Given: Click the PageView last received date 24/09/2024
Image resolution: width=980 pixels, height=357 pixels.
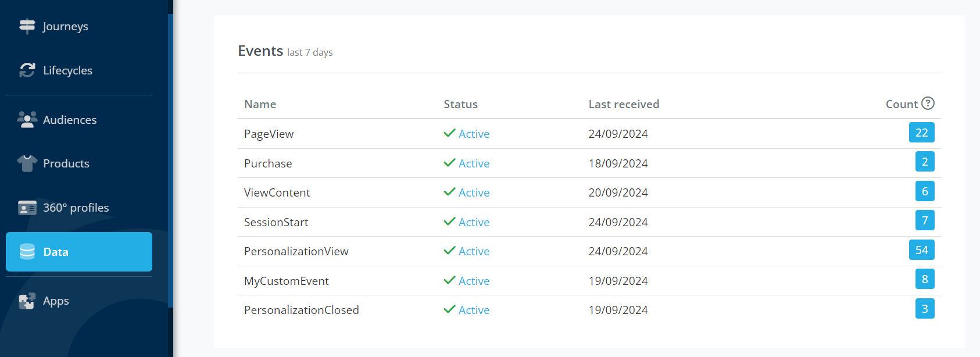Looking at the screenshot, I should 618,134.
